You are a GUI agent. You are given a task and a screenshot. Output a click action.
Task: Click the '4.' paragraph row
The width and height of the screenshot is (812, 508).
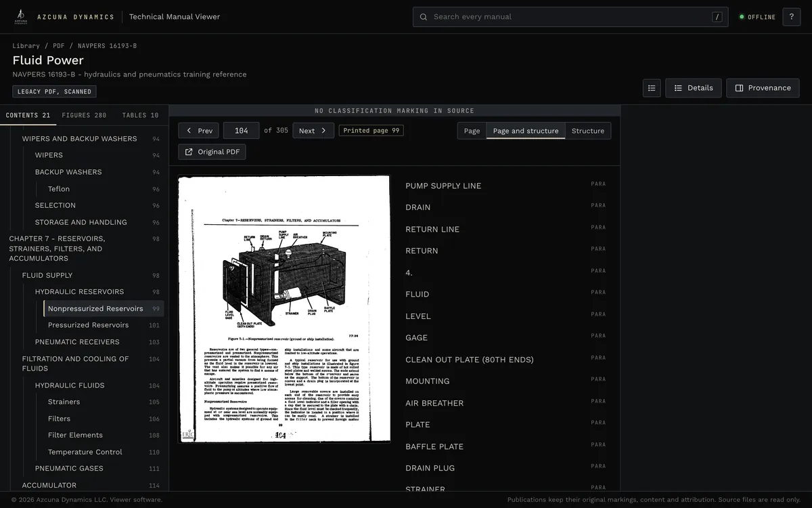point(505,272)
